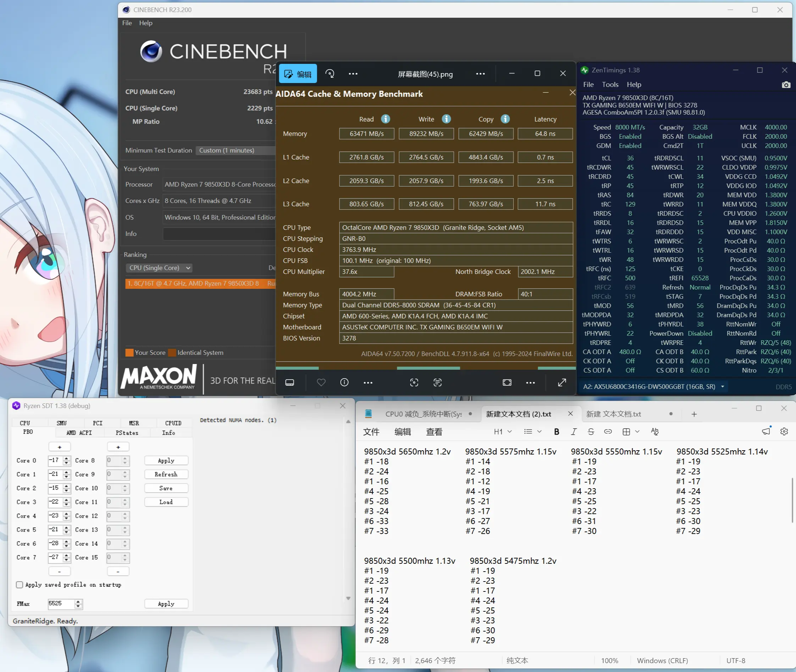The width and height of the screenshot is (796, 672).
Task: Increase the Core 0 offset with up arrow
Action: 67,458
